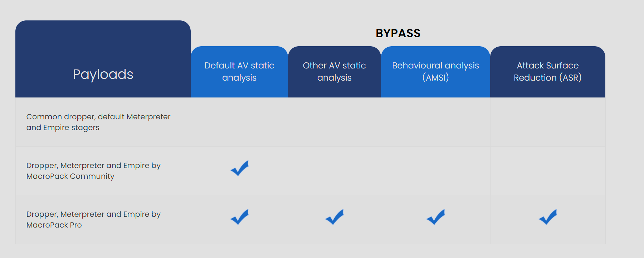Click MacroPack Pro Attack Surface Reduction checkmark
Image resolution: width=644 pixels, height=258 pixels.
[548, 217]
